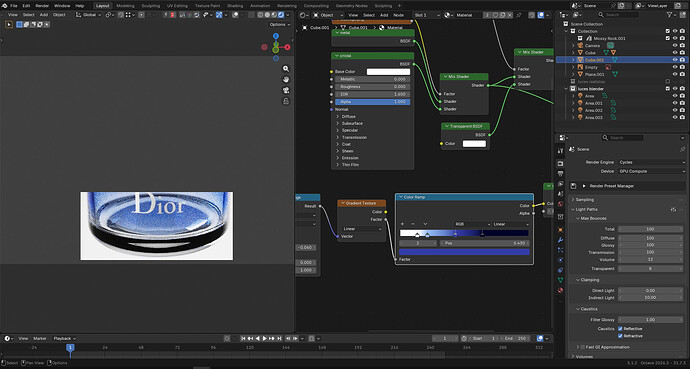The height and width of the screenshot is (369, 690).
Task: Open the Tool settings properties tab
Action: coord(560,151)
